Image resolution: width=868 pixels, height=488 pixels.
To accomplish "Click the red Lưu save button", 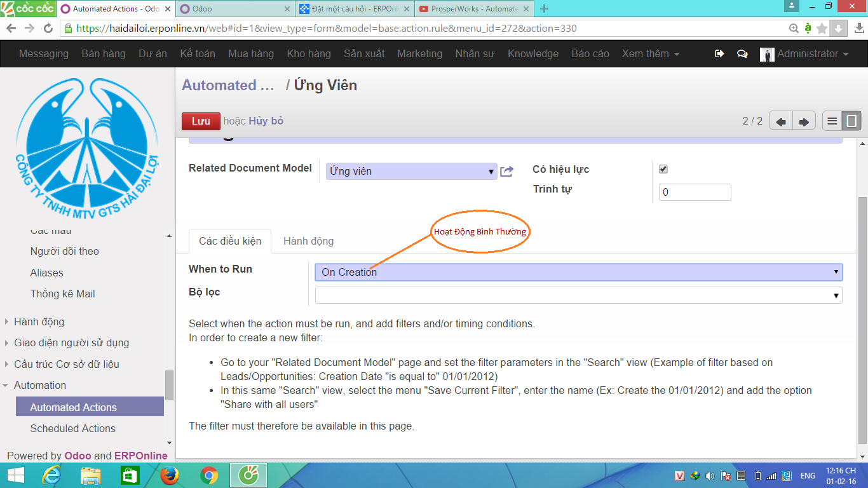I will 201,121.
